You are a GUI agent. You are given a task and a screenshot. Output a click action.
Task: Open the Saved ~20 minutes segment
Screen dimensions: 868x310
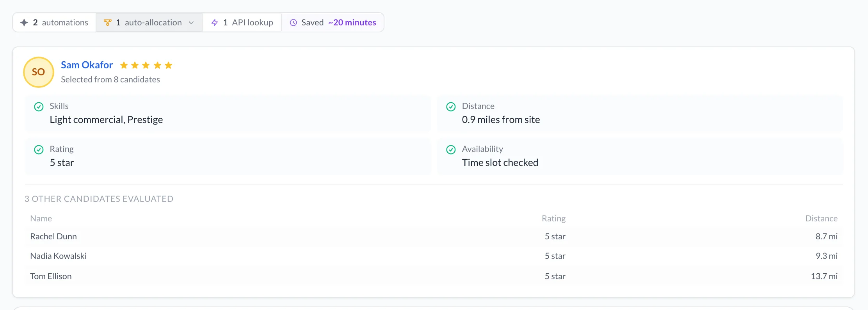[x=333, y=23]
